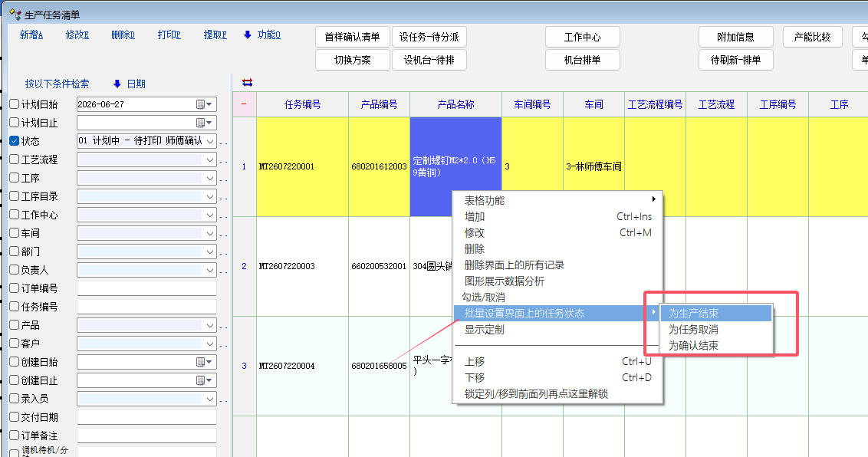Viewport: 868px width, 457px height.
Task: Click the red minus cell in table header
Action: coord(244,104)
